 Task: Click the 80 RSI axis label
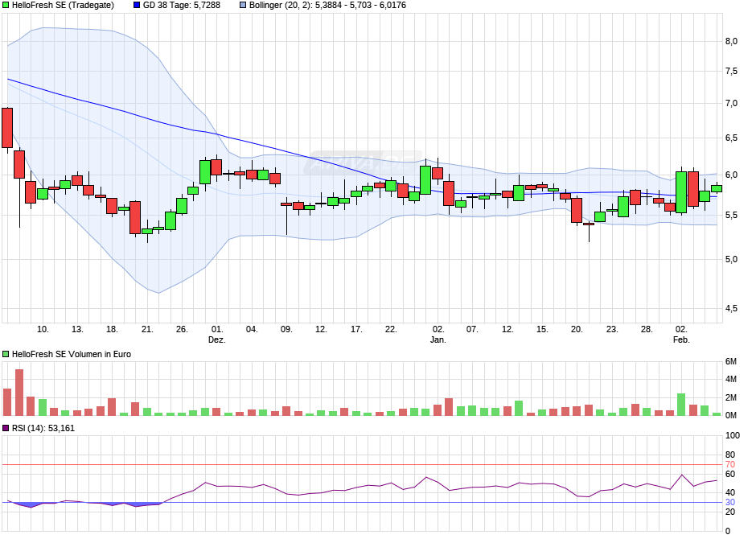tap(730, 455)
